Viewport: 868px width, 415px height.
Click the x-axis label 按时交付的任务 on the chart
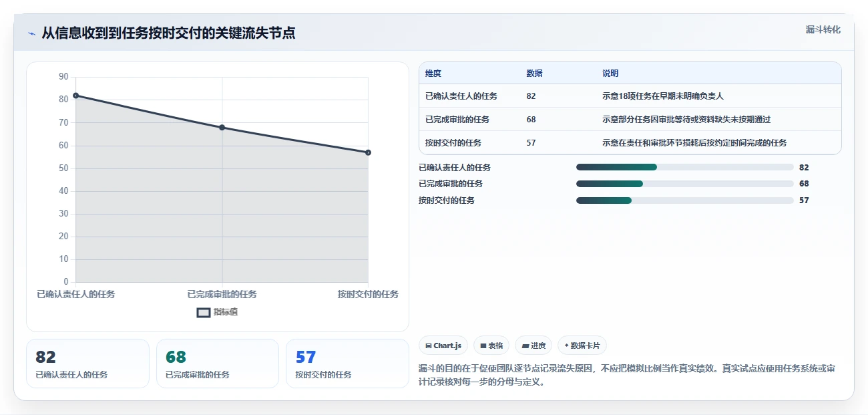pos(368,294)
